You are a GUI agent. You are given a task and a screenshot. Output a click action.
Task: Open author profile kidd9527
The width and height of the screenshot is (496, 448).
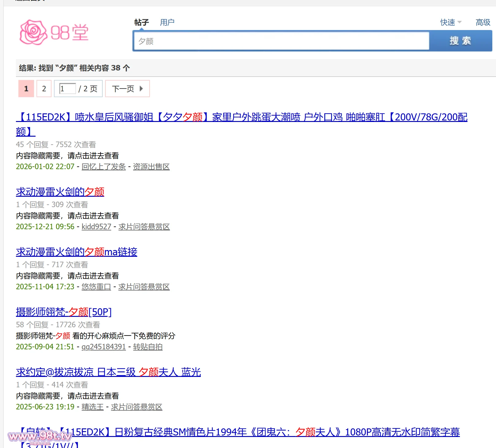pos(96,227)
